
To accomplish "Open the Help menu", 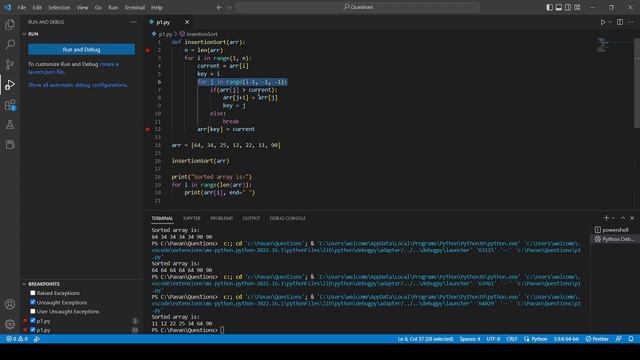I will (157, 7).
